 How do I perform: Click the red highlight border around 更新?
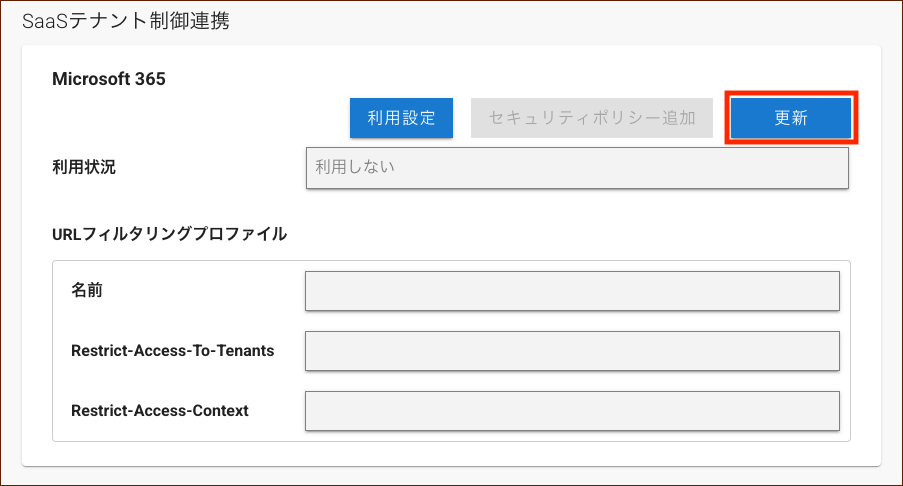pyautogui.click(x=791, y=93)
